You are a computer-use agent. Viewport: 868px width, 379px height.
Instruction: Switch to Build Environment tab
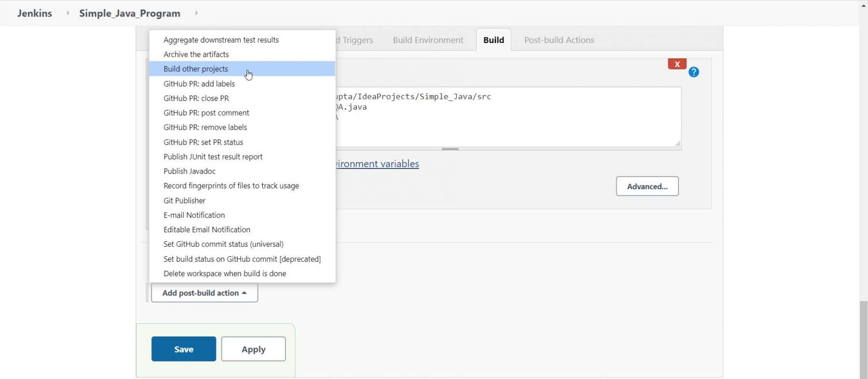pos(428,40)
